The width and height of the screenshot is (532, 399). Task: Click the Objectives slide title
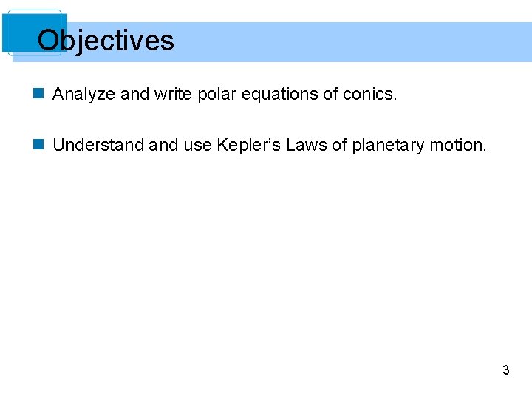click(106, 41)
